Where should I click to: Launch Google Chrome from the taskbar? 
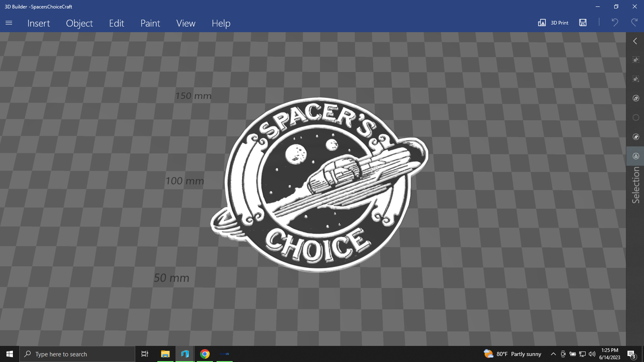tap(204, 354)
